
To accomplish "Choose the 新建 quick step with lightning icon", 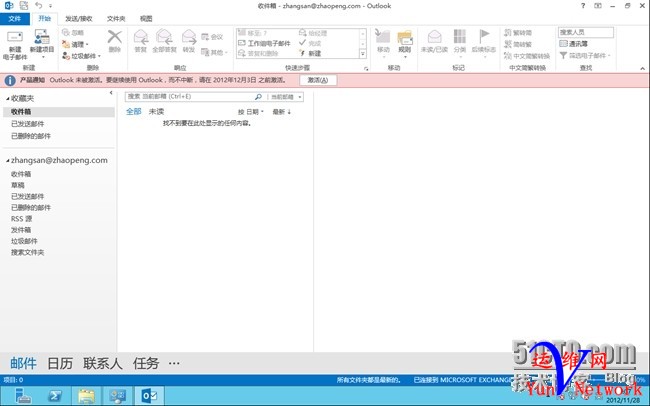I will point(310,53).
